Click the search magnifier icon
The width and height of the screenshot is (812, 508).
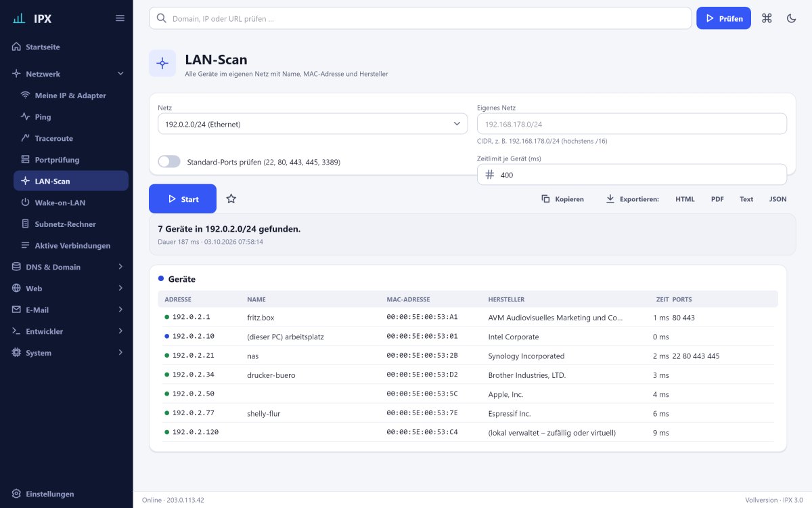[x=161, y=18]
